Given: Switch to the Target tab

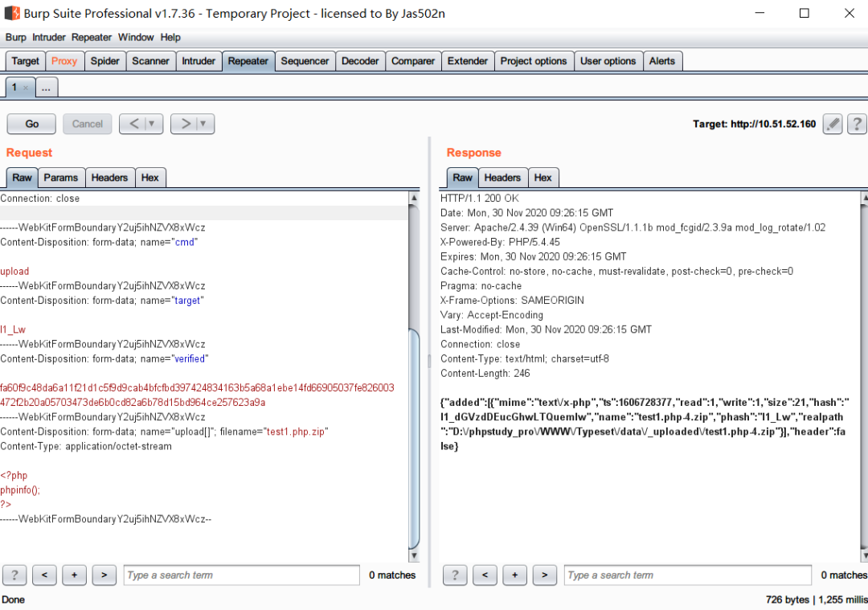Looking at the screenshot, I should (x=26, y=61).
